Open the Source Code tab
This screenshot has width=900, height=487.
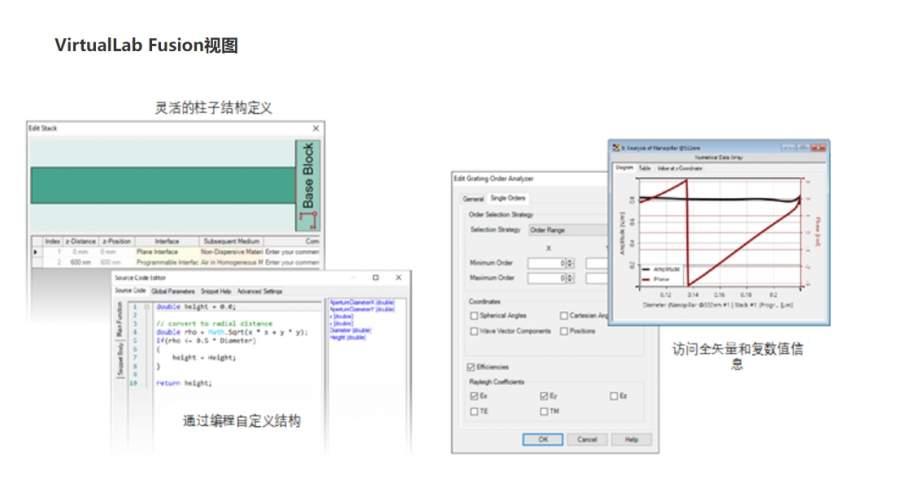[130, 291]
